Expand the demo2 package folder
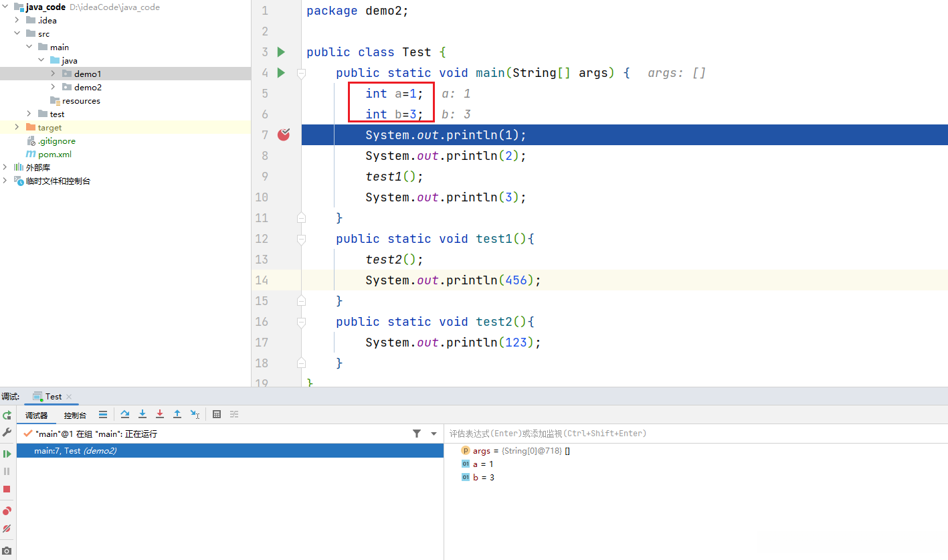Image resolution: width=948 pixels, height=560 pixels. pos(54,87)
